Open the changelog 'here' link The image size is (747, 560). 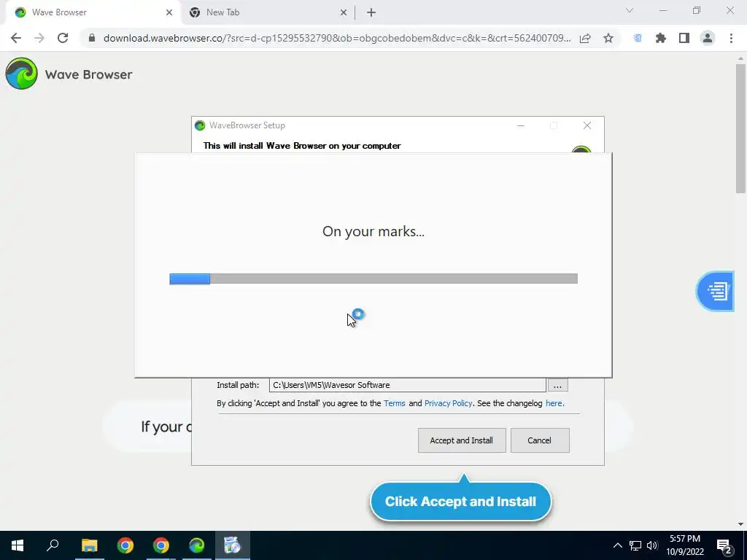point(554,403)
